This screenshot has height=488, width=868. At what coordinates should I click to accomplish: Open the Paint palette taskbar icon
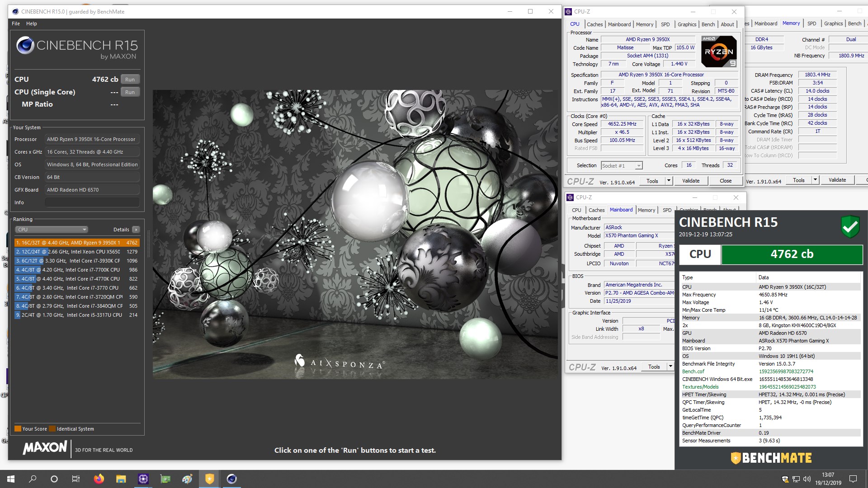click(x=187, y=479)
